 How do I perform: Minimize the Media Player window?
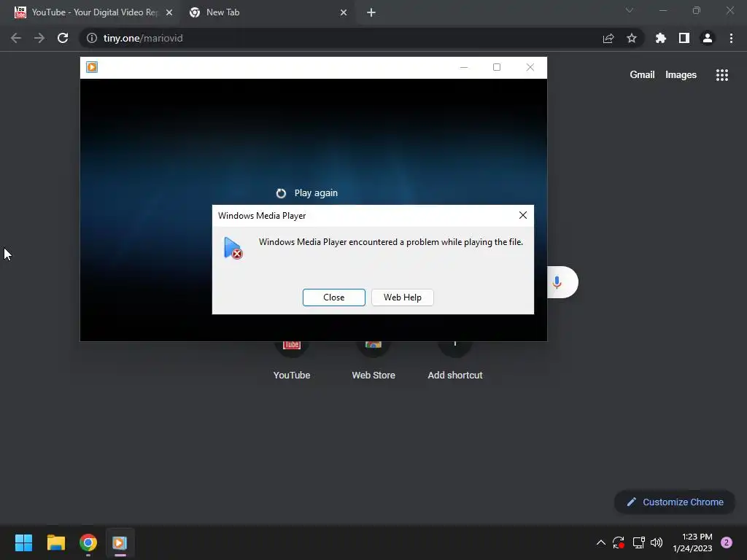(x=463, y=67)
